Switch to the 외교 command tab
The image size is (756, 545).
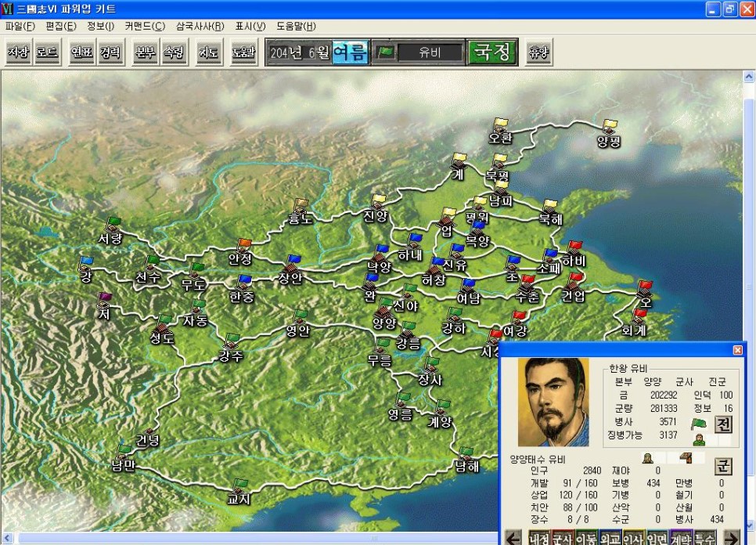coord(610,538)
